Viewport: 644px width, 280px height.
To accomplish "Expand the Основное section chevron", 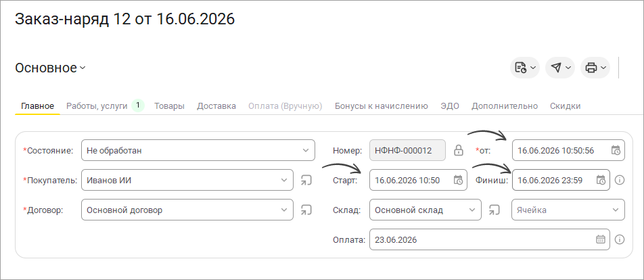I will point(83,68).
